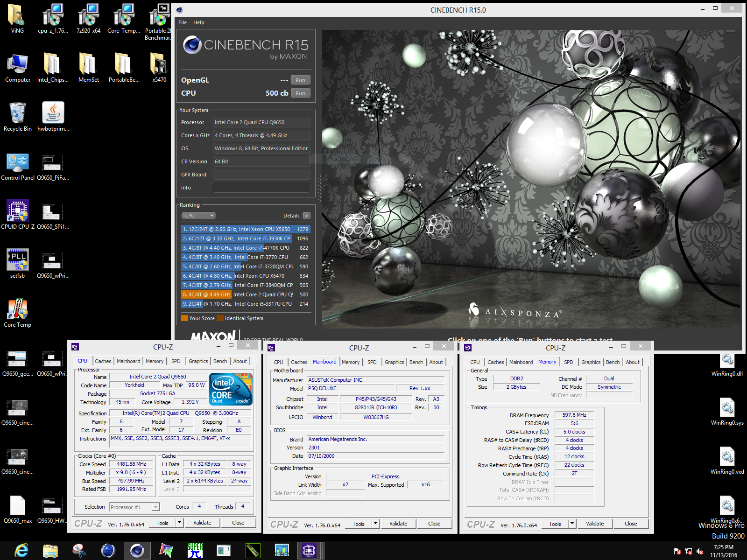The width and height of the screenshot is (747, 560).
Task: Click Close button in left CPU-Z window
Action: [238, 523]
